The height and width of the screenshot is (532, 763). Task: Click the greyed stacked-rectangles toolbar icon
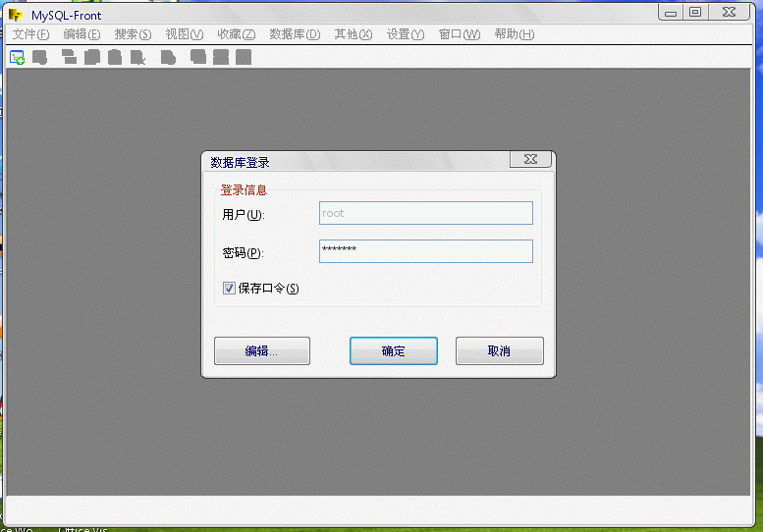coord(69,57)
